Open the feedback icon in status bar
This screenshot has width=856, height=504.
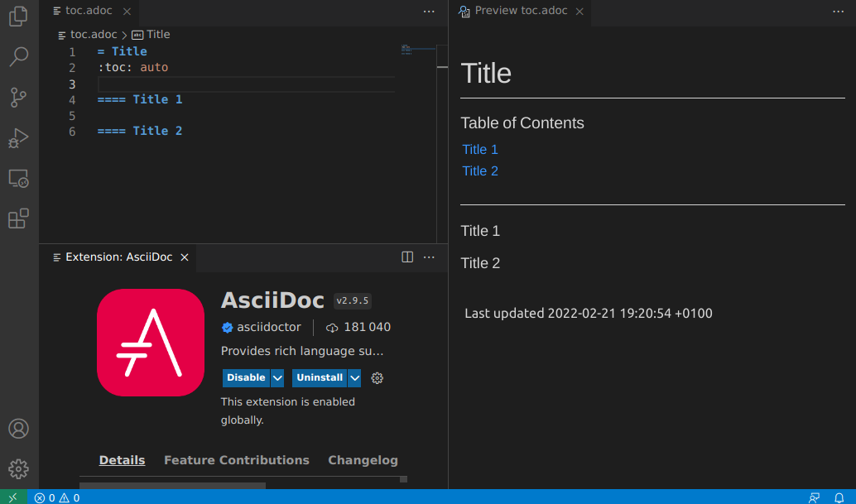pos(814,497)
